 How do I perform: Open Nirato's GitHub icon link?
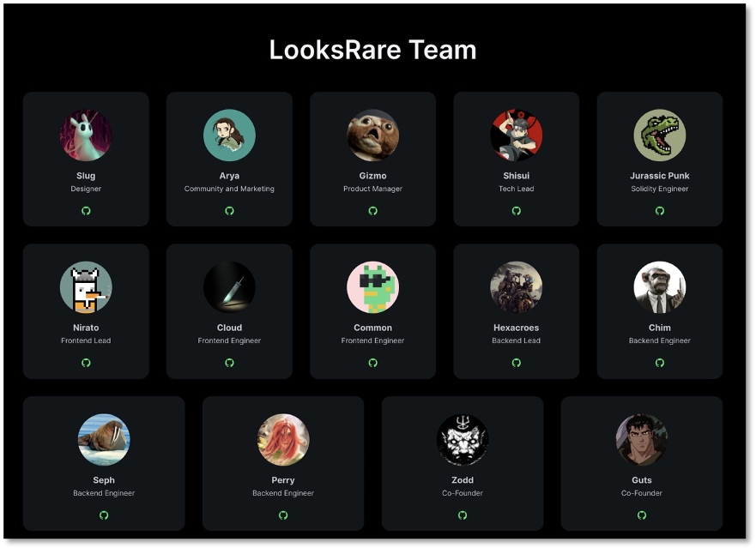(86, 363)
